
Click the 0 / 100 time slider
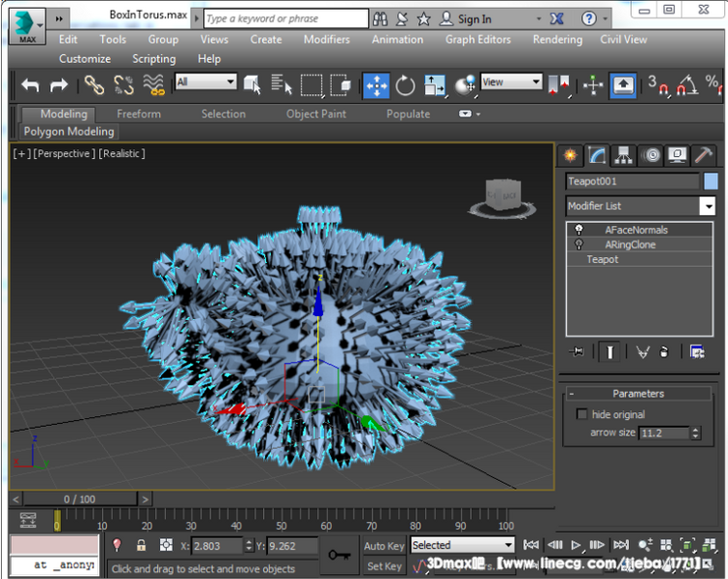[x=80, y=499]
